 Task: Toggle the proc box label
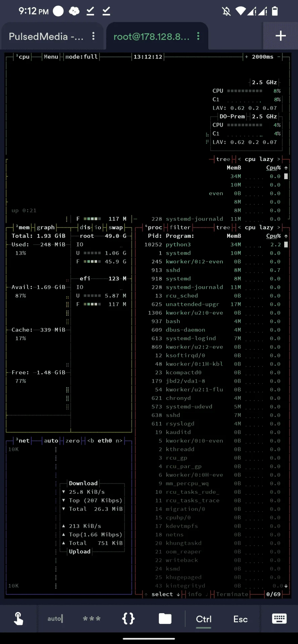tap(154, 227)
